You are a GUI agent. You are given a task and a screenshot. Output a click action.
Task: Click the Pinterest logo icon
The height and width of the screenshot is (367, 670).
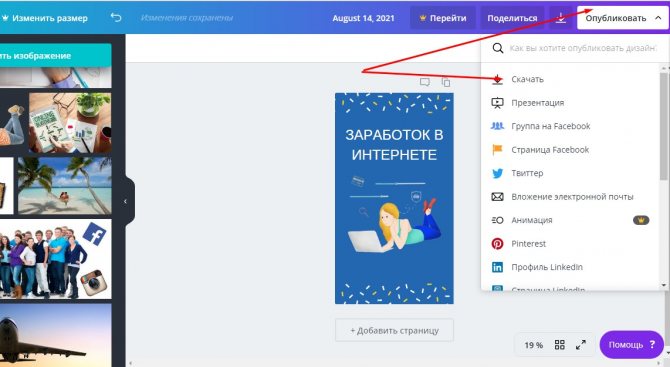(497, 244)
